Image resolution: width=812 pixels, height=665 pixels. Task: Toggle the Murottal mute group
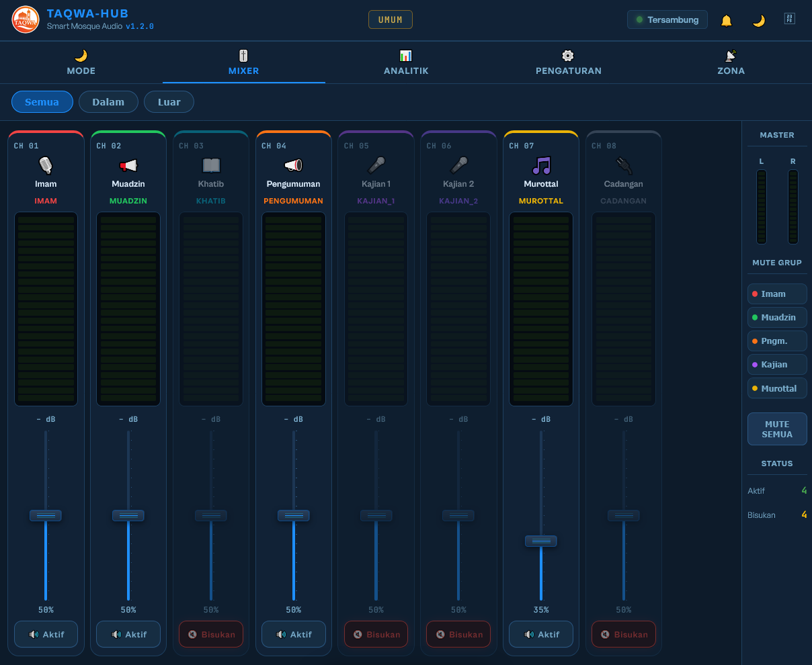(777, 388)
